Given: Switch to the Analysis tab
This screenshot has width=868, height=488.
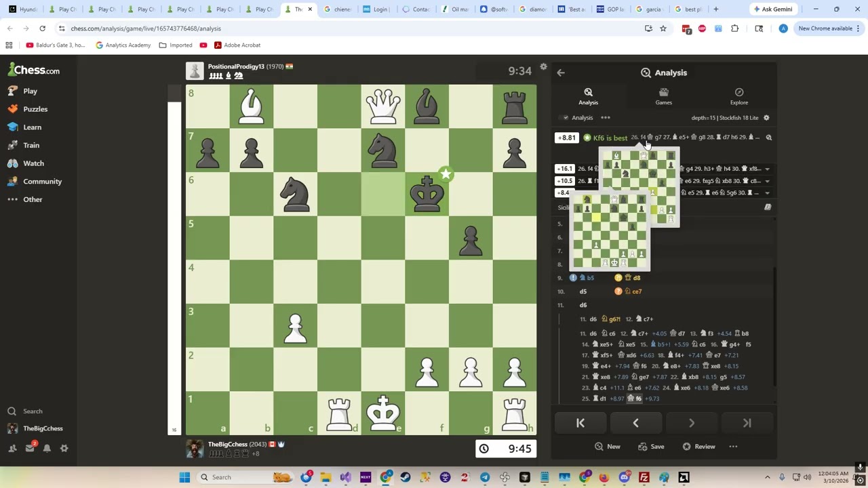Looking at the screenshot, I should point(588,96).
